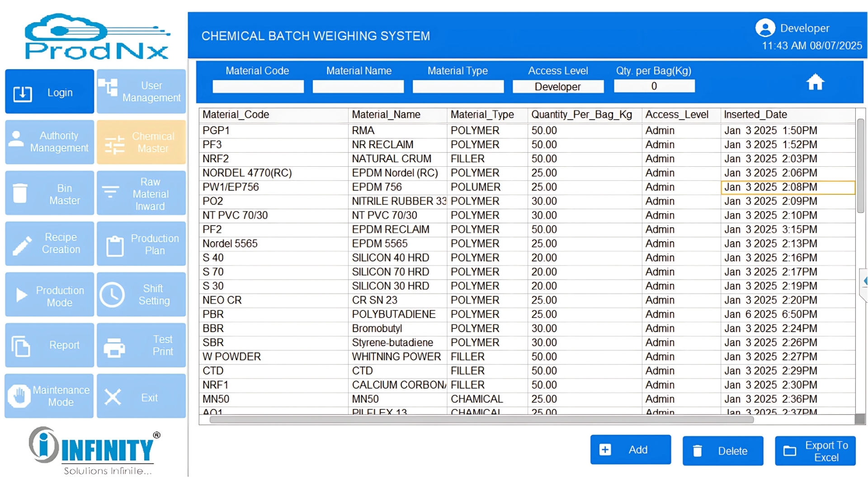Screen dimensions: 868x488
Task: Open Shift Setting clock icon tile
Action: click(x=141, y=295)
